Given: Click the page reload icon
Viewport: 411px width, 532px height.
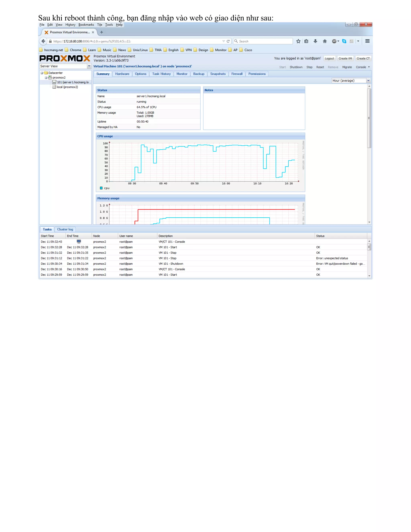Looking at the screenshot, I should pos(228,41).
